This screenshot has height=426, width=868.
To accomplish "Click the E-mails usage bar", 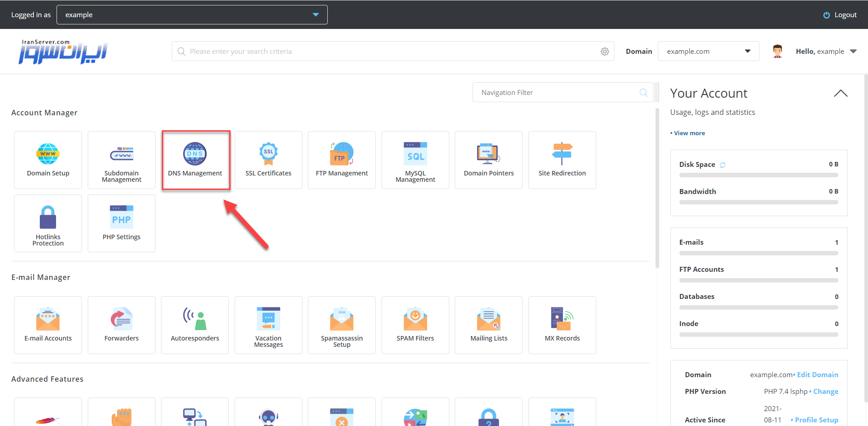I will coord(759,253).
